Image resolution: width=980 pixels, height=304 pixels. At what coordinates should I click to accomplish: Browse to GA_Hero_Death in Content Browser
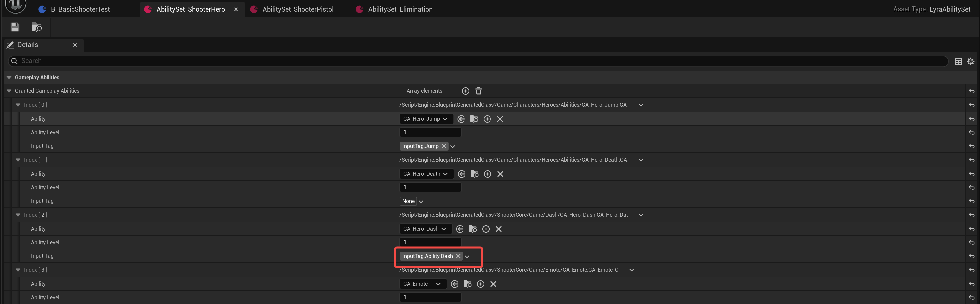click(475, 174)
